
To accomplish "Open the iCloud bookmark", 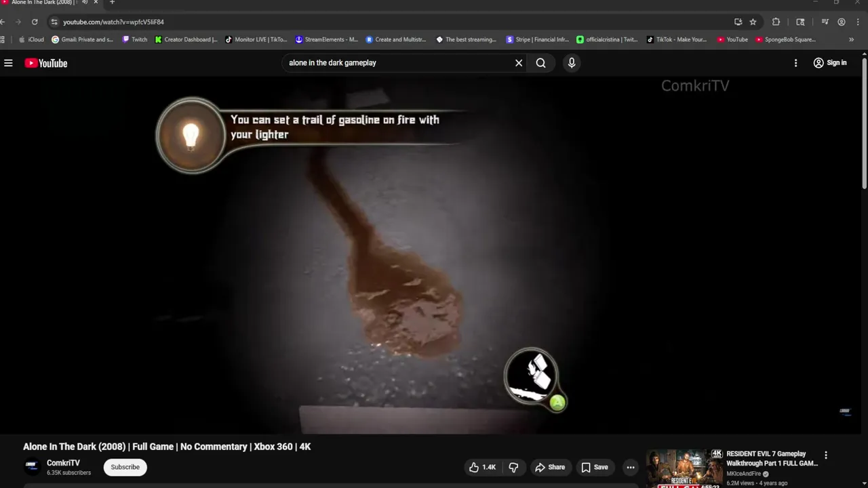I will point(31,39).
